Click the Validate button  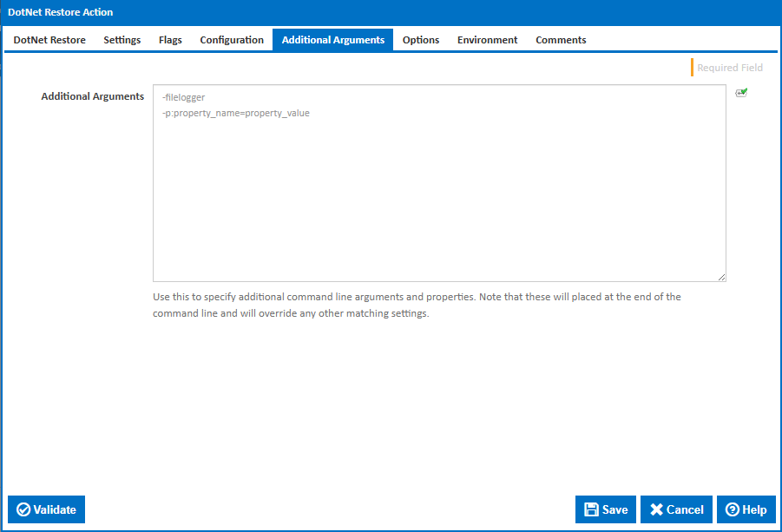tap(46, 509)
